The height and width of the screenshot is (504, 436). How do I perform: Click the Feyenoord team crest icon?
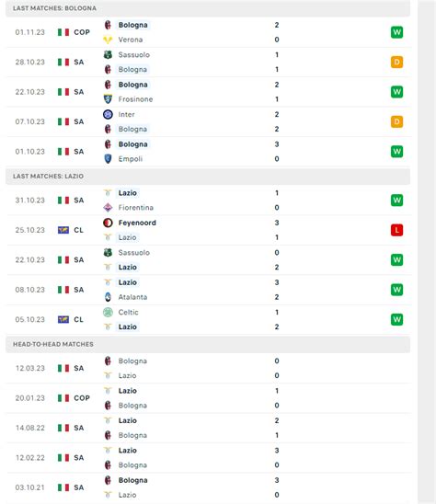point(108,223)
